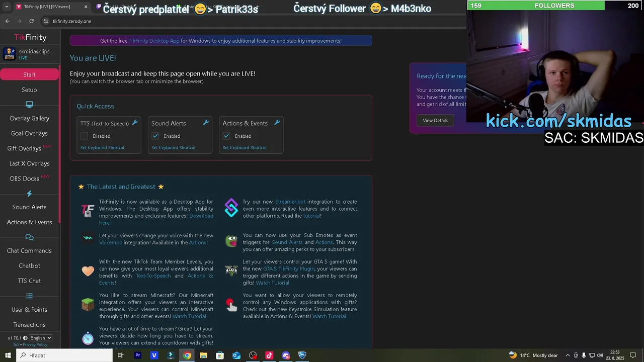Screen dimensions: 644x362
Task: Open Actions & Events wrench settings icon
Action: 277,123
